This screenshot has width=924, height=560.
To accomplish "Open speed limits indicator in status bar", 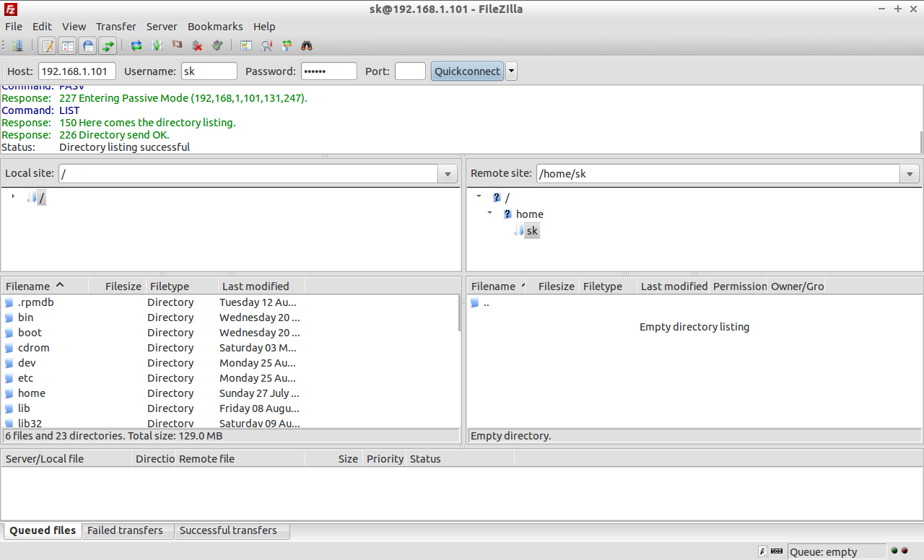I will point(777,551).
